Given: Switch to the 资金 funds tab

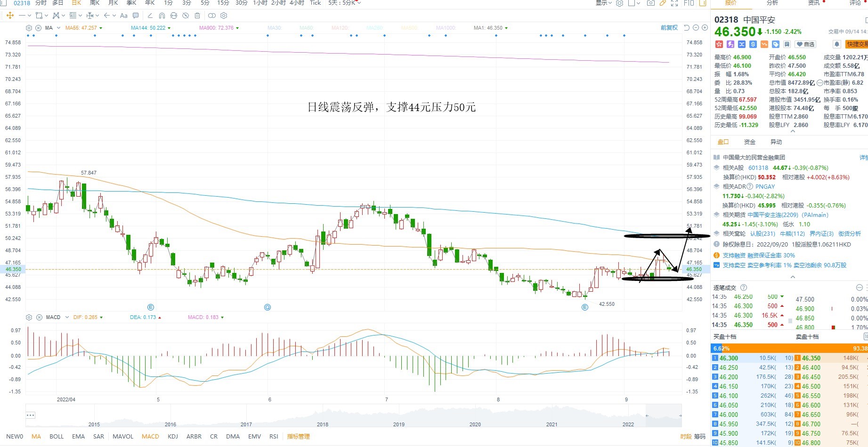Looking at the screenshot, I should coord(749,142).
